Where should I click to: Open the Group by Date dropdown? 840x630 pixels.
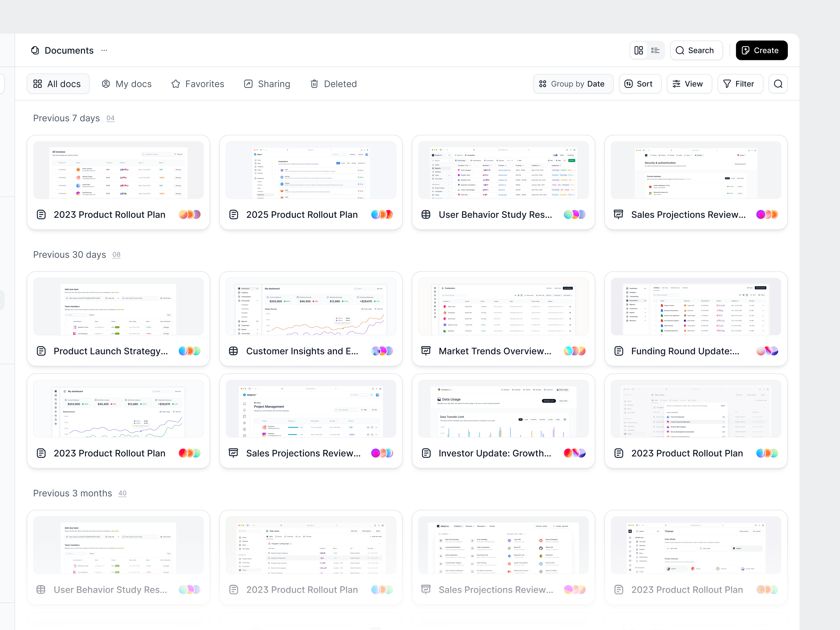tap(573, 83)
